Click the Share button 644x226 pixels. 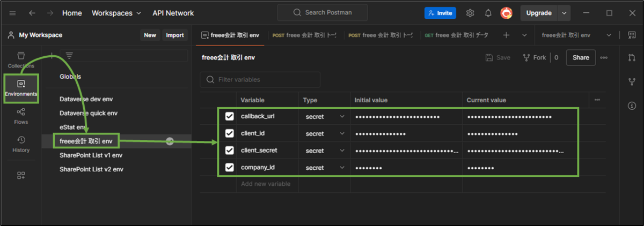pyautogui.click(x=581, y=58)
